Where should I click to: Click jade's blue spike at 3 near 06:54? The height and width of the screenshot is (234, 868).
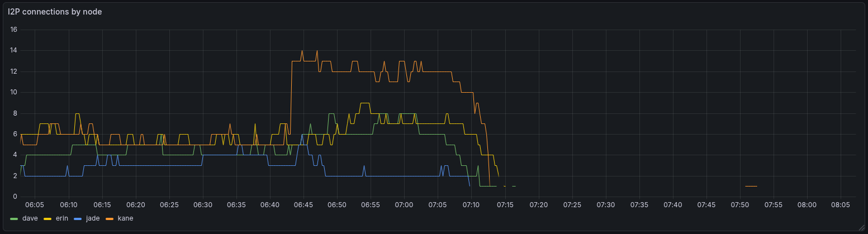point(364,166)
